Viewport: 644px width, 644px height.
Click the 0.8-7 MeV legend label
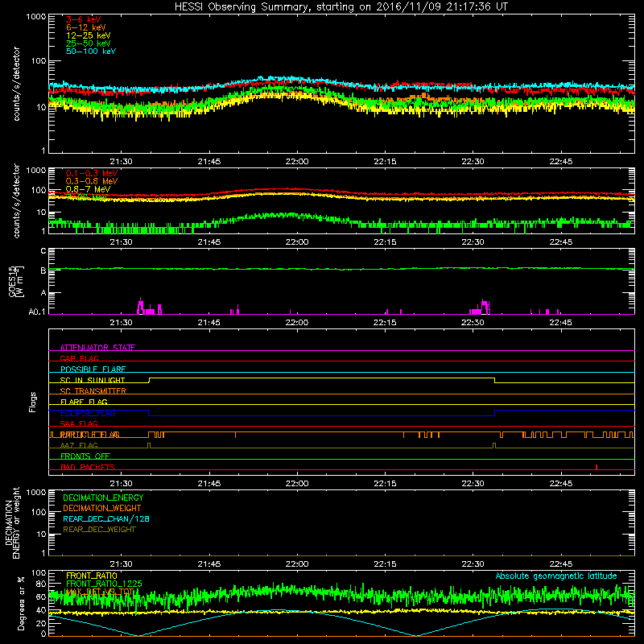[x=88, y=189]
